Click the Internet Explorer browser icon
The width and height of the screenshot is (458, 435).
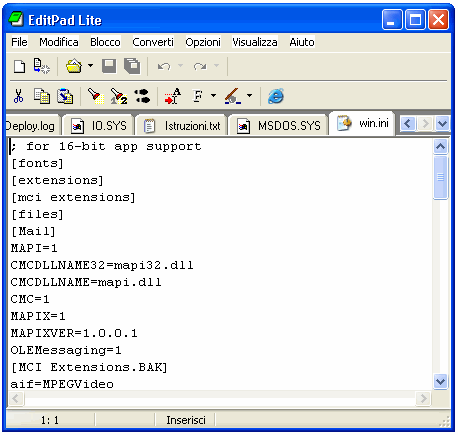pos(276,96)
